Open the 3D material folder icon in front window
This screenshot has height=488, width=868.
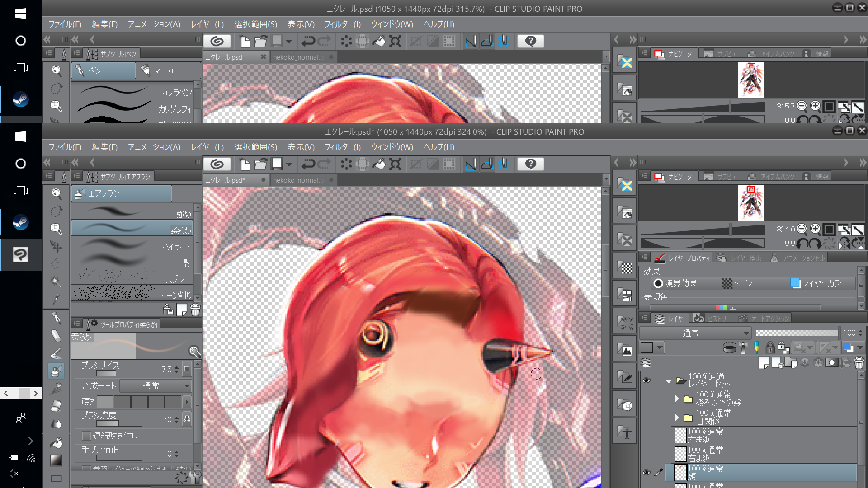pyautogui.click(x=624, y=405)
